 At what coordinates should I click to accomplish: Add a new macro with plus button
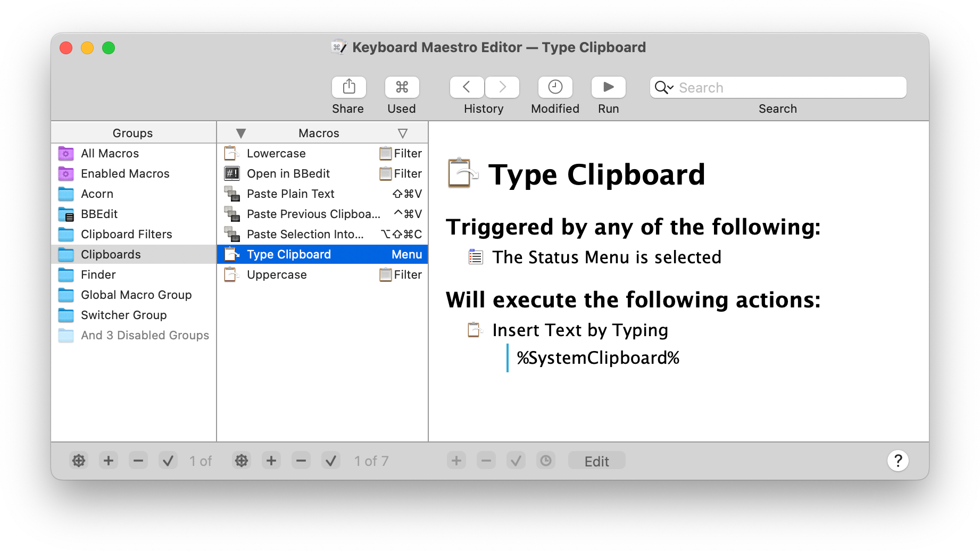coord(271,461)
